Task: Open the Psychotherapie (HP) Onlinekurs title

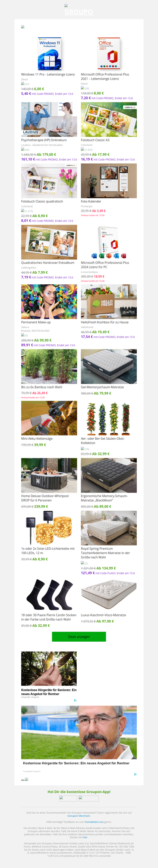Action: [44, 140]
